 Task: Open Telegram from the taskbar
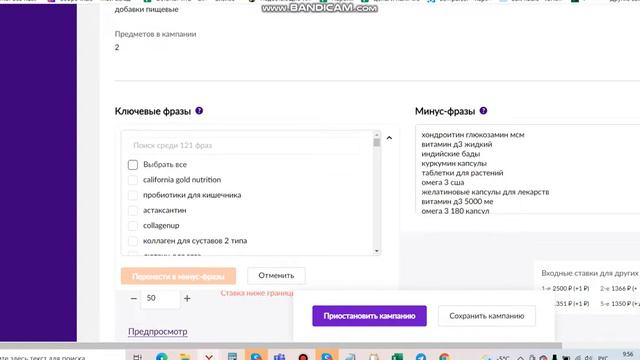(421, 357)
